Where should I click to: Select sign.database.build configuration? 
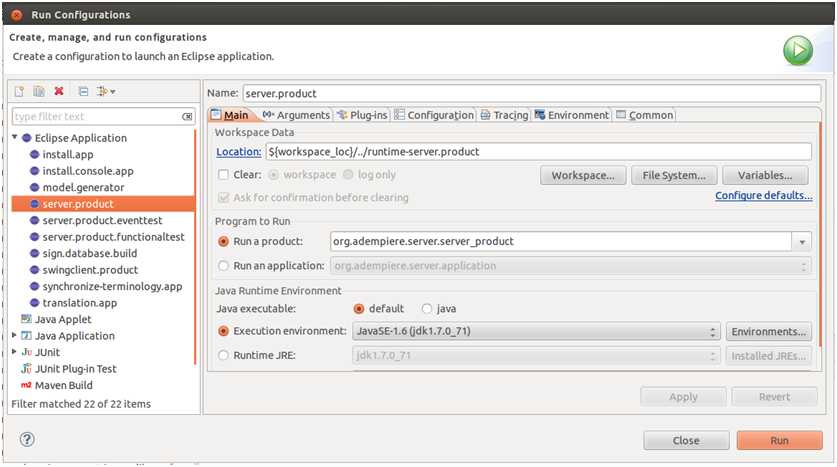click(x=89, y=254)
